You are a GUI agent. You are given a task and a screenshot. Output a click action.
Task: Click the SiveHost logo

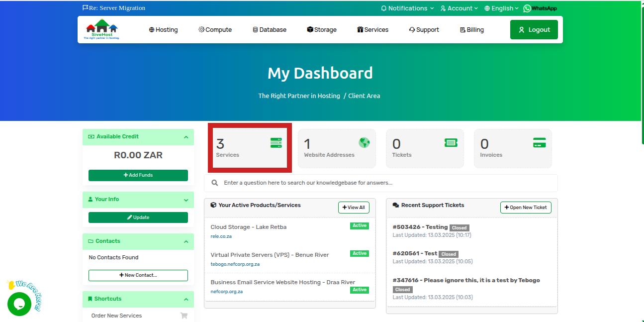[x=101, y=29]
